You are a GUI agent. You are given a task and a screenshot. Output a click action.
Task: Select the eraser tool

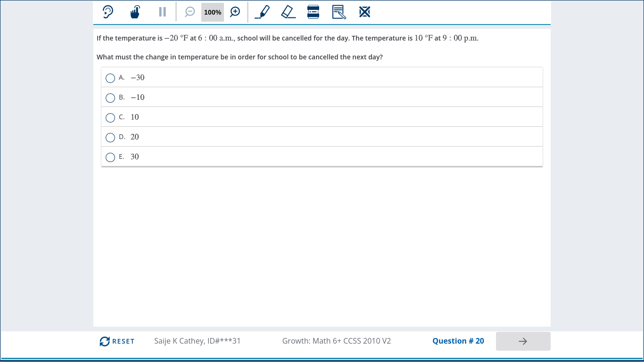[x=289, y=12]
